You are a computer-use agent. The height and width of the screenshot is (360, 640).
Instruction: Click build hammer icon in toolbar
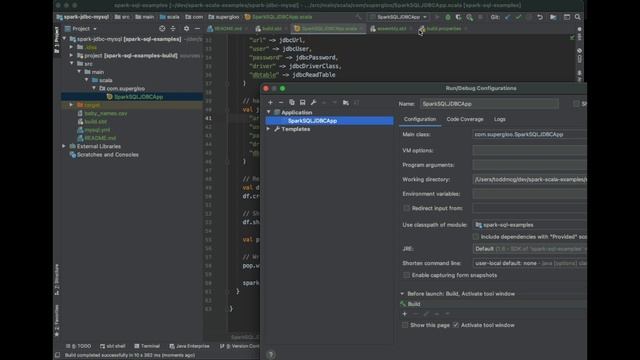tap(358, 17)
